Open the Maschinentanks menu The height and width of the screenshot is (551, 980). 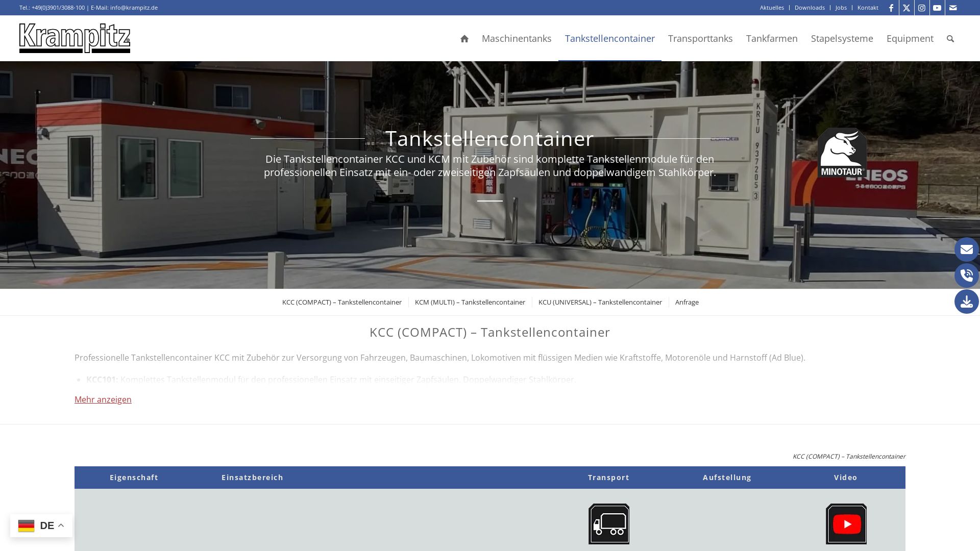[517, 39]
